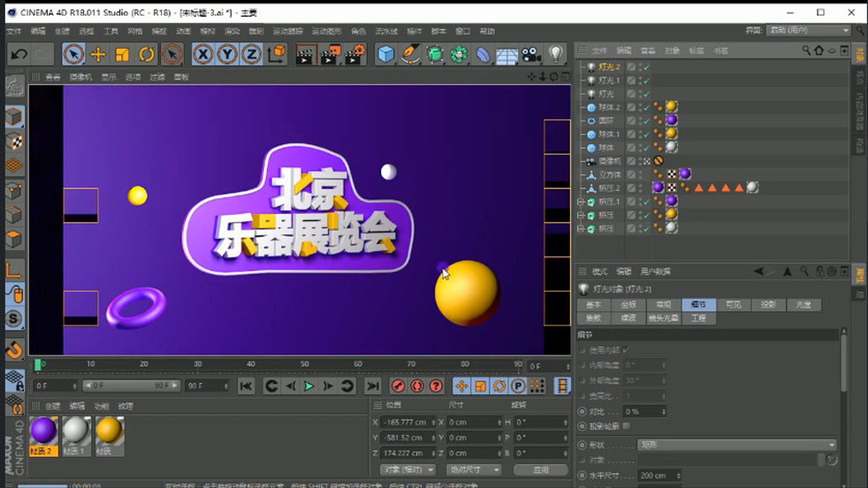Expand the 挤压.1 object tree
868x488 pixels.
pos(581,202)
